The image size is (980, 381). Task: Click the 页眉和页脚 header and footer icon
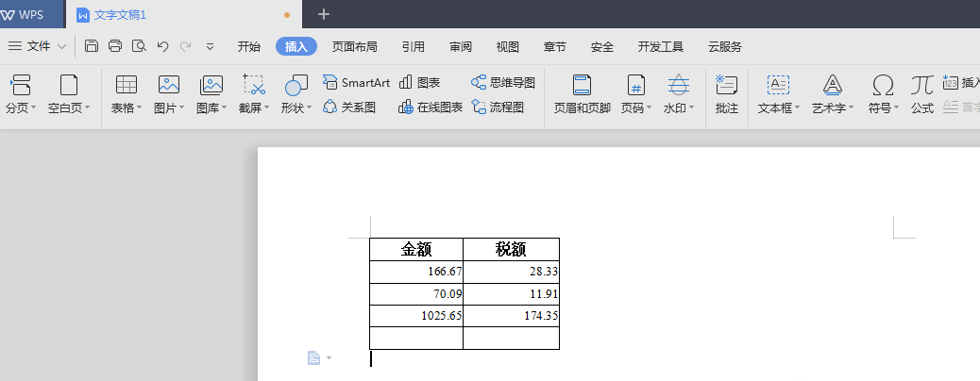(x=582, y=94)
